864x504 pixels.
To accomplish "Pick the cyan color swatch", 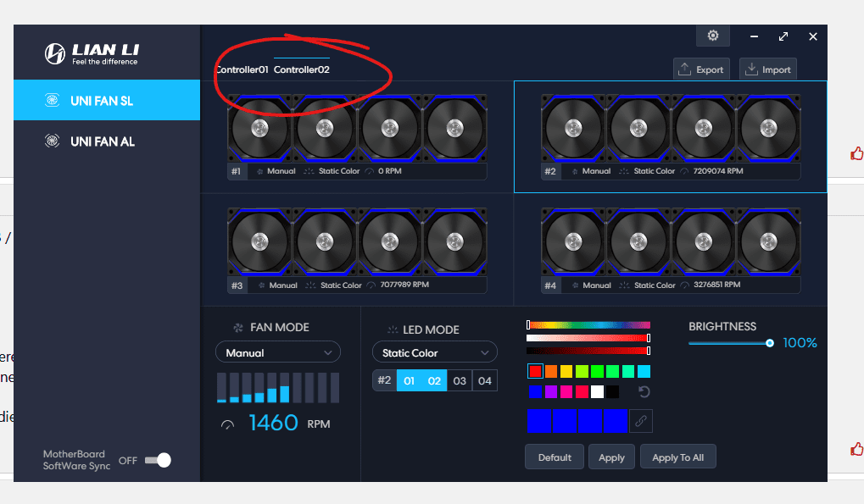I will coord(644,371).
